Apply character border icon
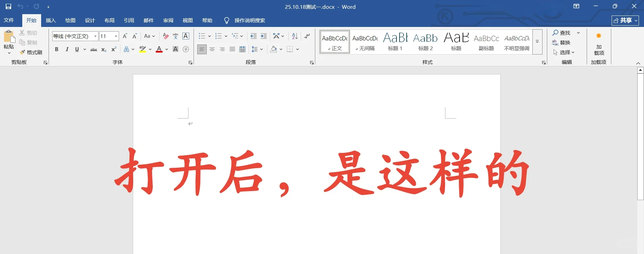The image size is (644, 254). click(x=185, y=36)
